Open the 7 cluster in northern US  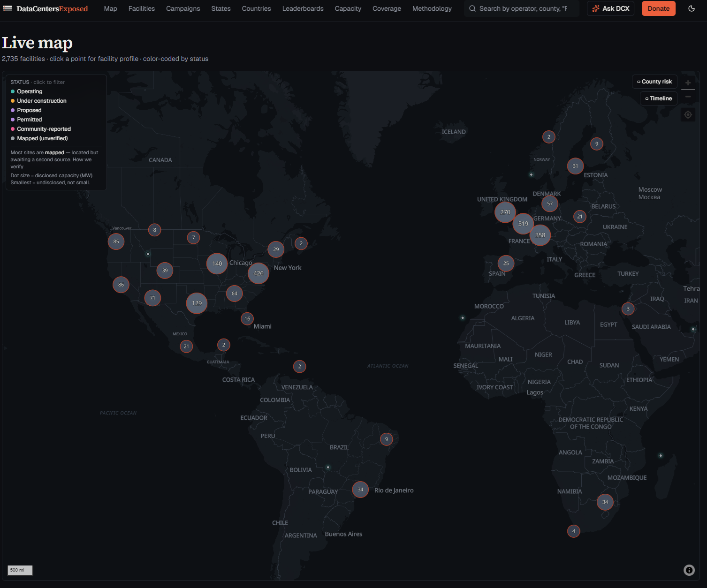(x=193, y=238)
